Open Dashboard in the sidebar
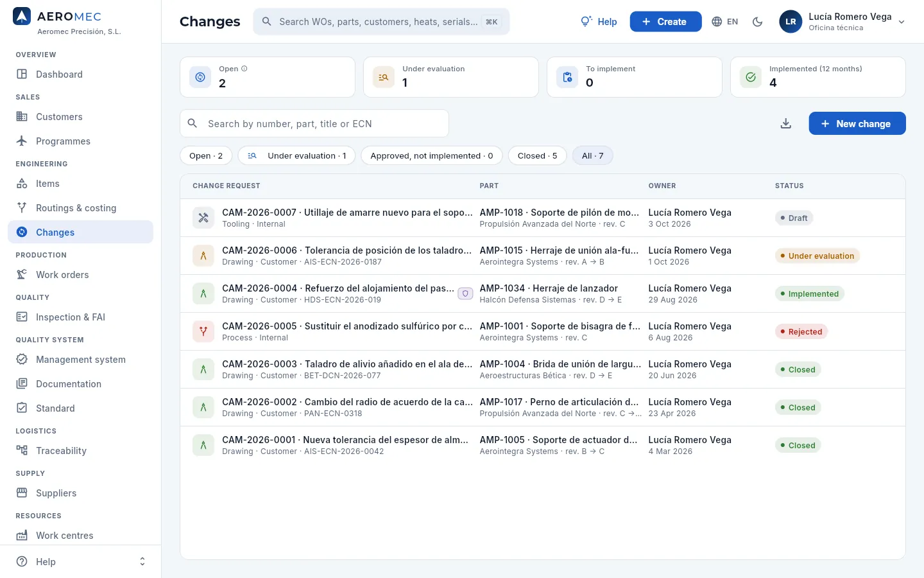Screen dimensions: 924x578 [80, 74]
